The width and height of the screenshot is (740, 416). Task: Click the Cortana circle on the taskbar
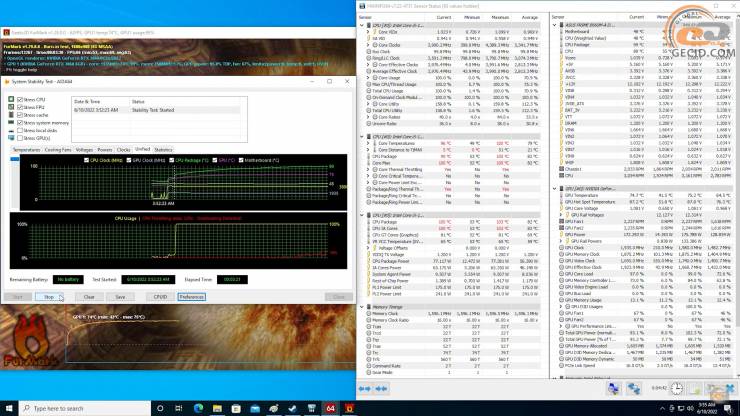click(160, 408)
